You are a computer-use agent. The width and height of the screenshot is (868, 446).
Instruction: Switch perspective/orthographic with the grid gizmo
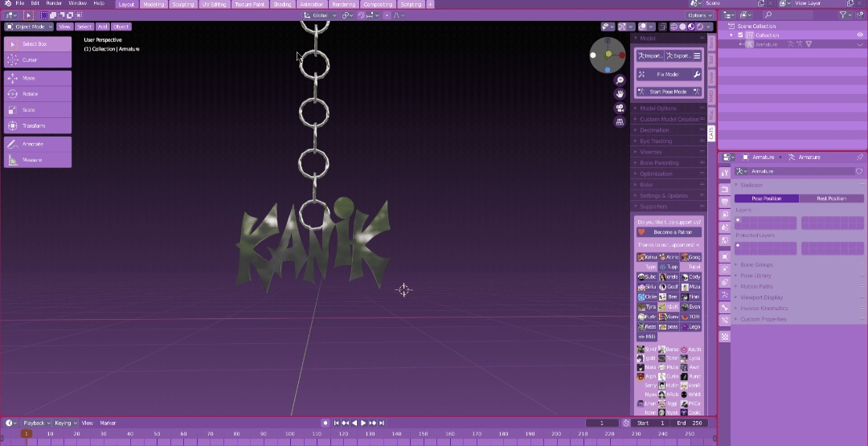[x=620, y=121]
